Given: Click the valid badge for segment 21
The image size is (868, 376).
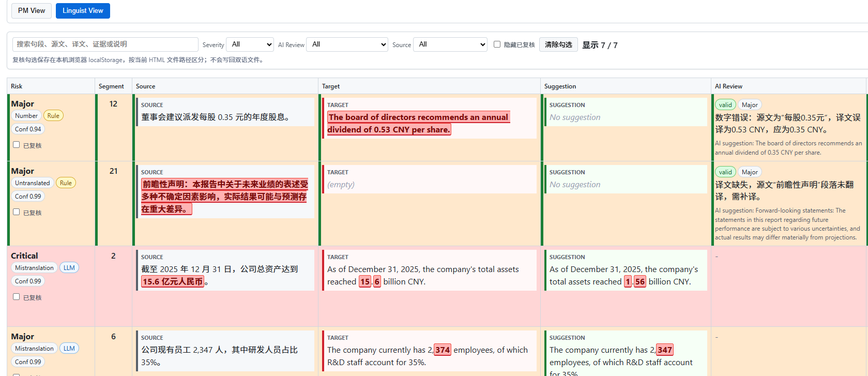Looking at the screenshot, I should click(x=725, y=172).
